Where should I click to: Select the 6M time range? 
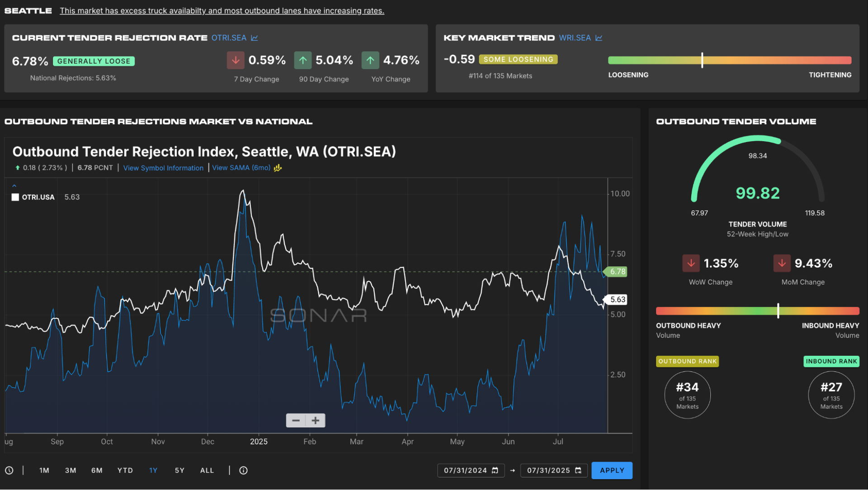click(x=97, y=471)
